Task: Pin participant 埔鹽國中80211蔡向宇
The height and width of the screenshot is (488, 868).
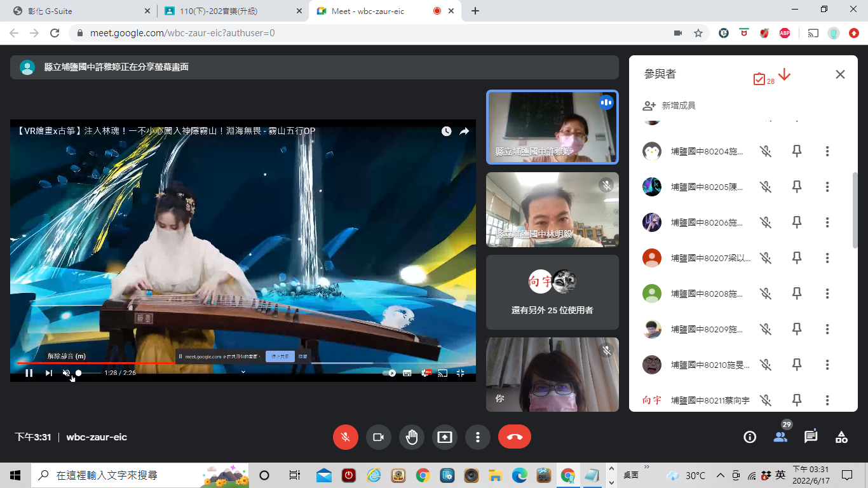Action: tap(797, 400)
